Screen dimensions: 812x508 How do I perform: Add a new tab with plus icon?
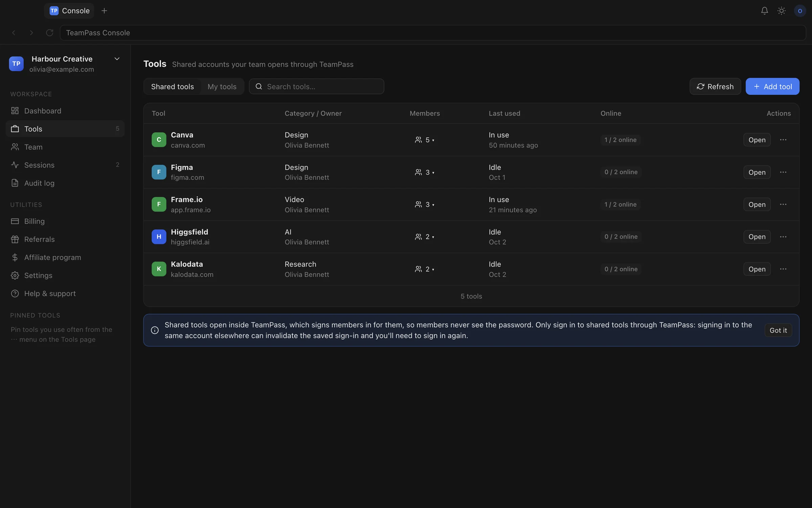[104, 11]
